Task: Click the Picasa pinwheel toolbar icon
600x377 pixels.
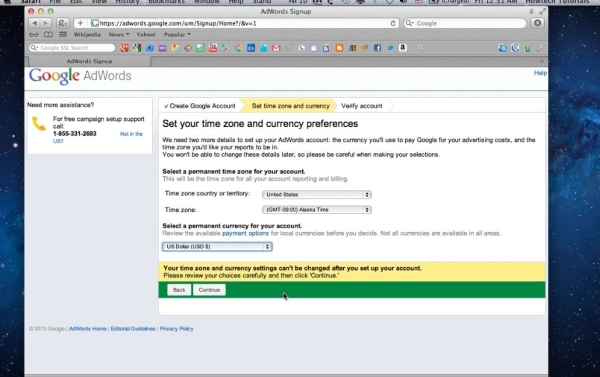Action: coord(238,48)
